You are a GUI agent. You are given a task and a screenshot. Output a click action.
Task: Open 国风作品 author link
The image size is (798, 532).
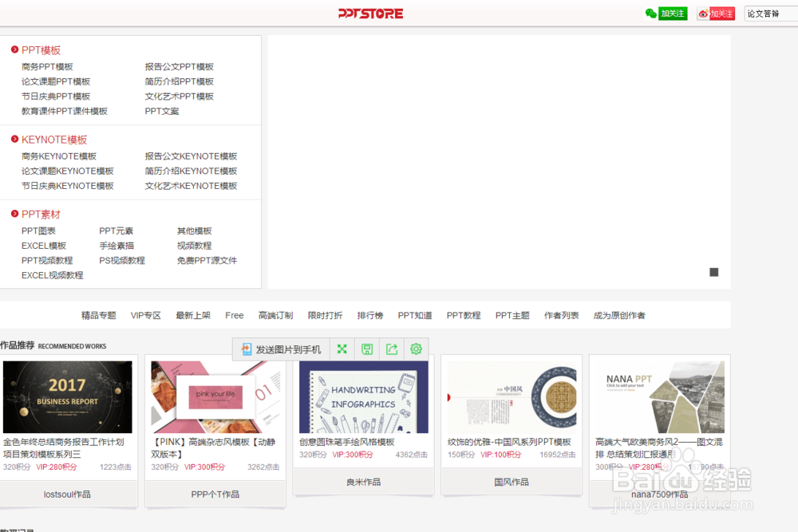point(512,482)
